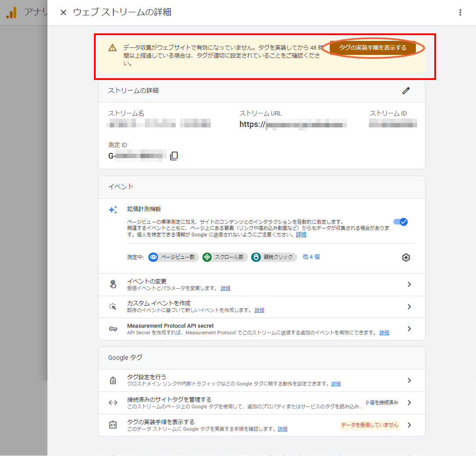
Task: Expand the 'カスタム イベントを作成' row chevron
Action: click(409, 307)
